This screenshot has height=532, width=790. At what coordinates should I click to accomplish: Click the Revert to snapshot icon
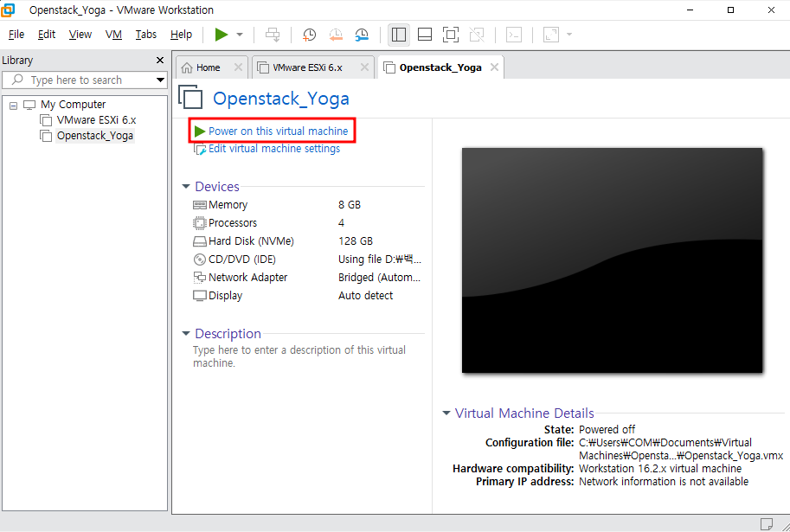click(336, 35)
